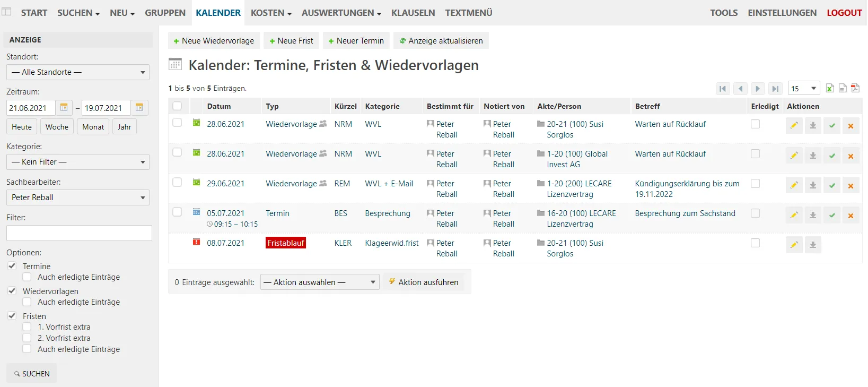
Task: Check Erledigt for the 08.07.2021 Fristablauf row
Action: 755,243
